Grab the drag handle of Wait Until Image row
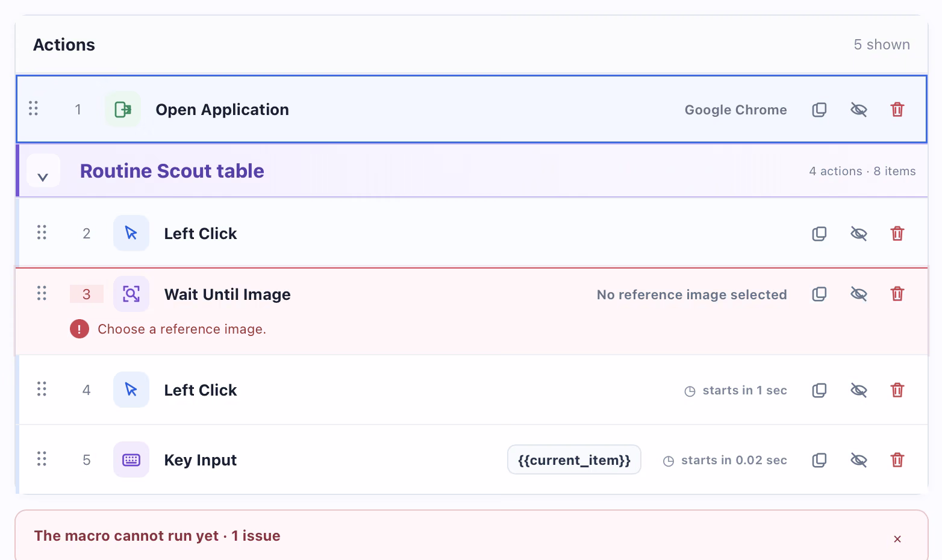Screen dimensions: 942x560 tap(42, 293)
